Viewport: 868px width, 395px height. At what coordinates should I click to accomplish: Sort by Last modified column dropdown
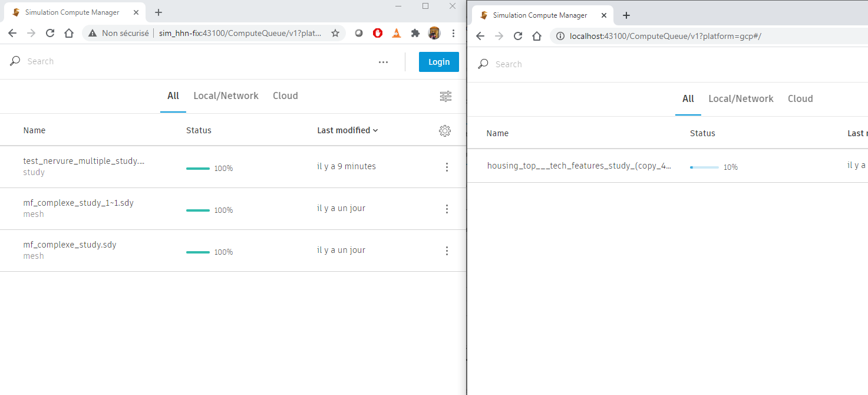coord(347,130)
